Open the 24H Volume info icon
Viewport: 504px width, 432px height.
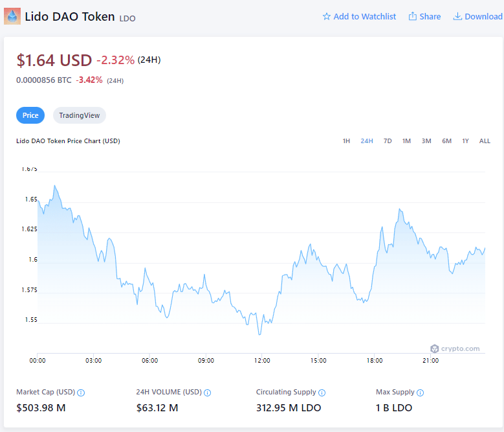[208, 392]
